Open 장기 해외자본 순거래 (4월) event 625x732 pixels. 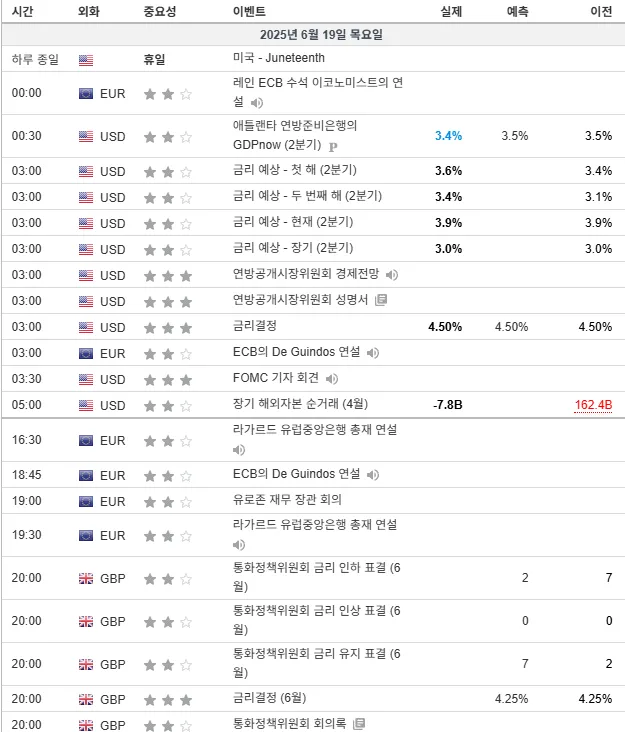[301, 403]
